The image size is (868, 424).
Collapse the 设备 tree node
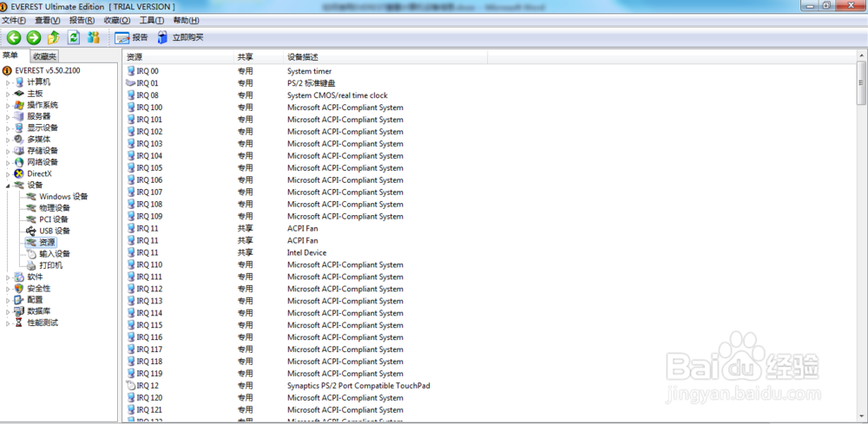8,186
